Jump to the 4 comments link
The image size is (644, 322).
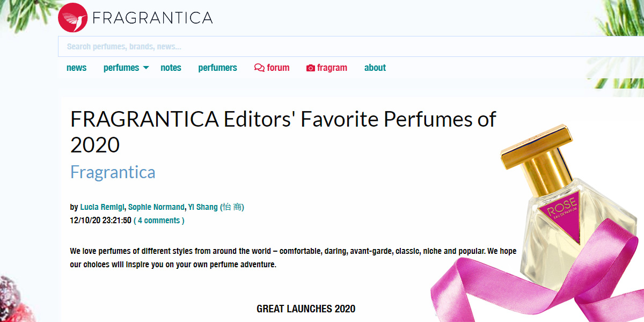pos(159,221)
